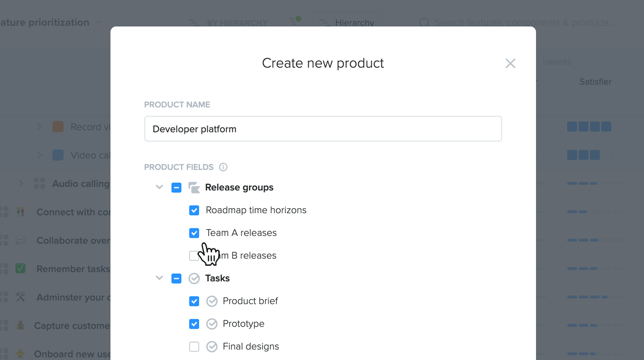Select the Product brief label

coord(250,301)
